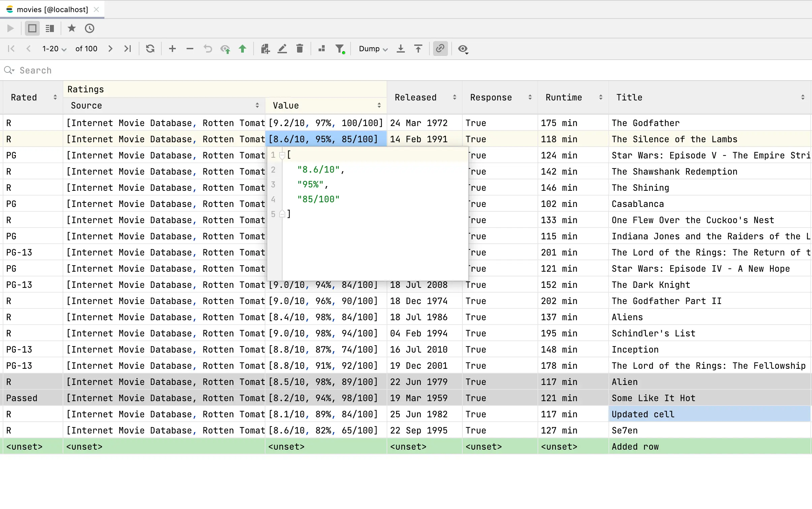Go to next page arrow
The height and width of the screenshot is (509, 812).
[x=110, y=49]
